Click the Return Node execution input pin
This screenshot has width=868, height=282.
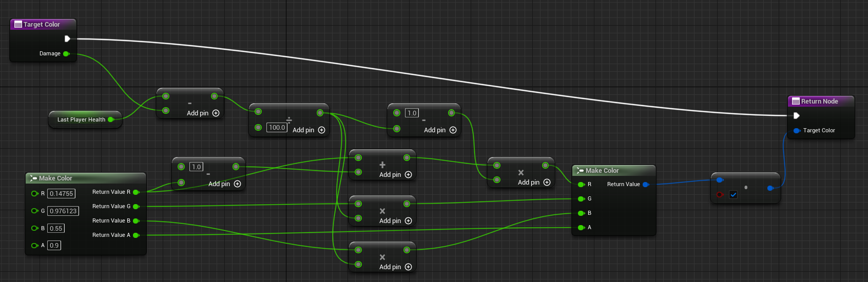[796, 115]
